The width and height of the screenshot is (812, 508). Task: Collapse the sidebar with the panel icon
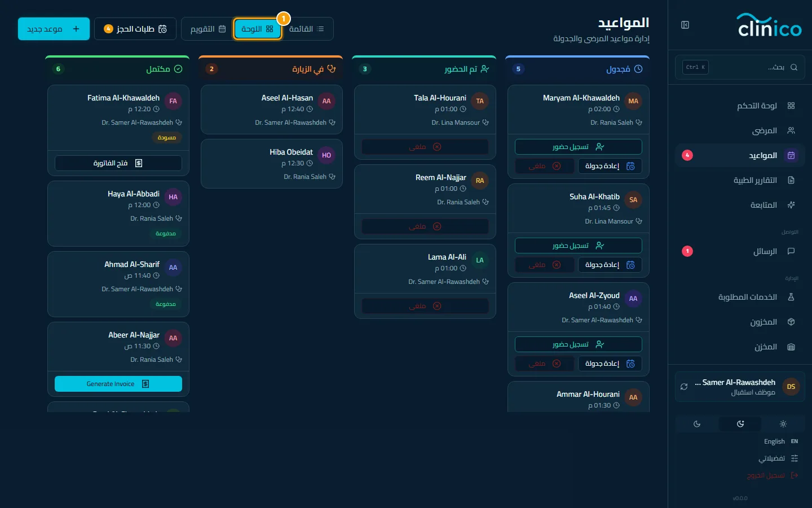click(685, 25)
